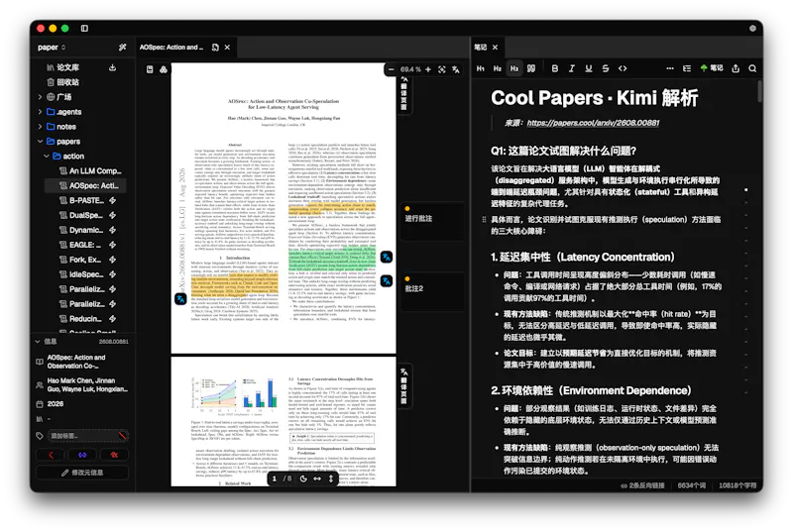This screenshot has height=532, width=793.
Task: Zoom out the PDF with minus button
Action: pyautogui.click(x=391, y=69)
